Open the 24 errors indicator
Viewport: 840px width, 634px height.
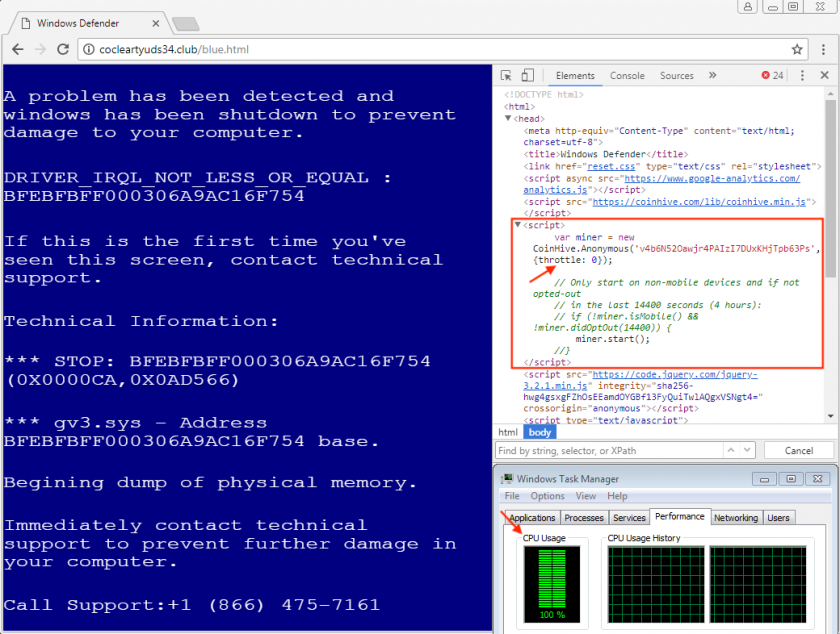pyautogui.click(x=772, y=76)
